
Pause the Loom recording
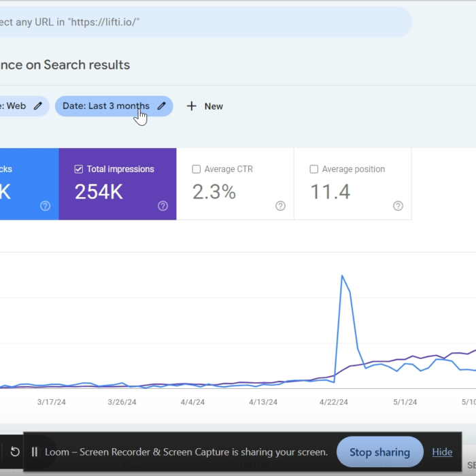point(35,452)
